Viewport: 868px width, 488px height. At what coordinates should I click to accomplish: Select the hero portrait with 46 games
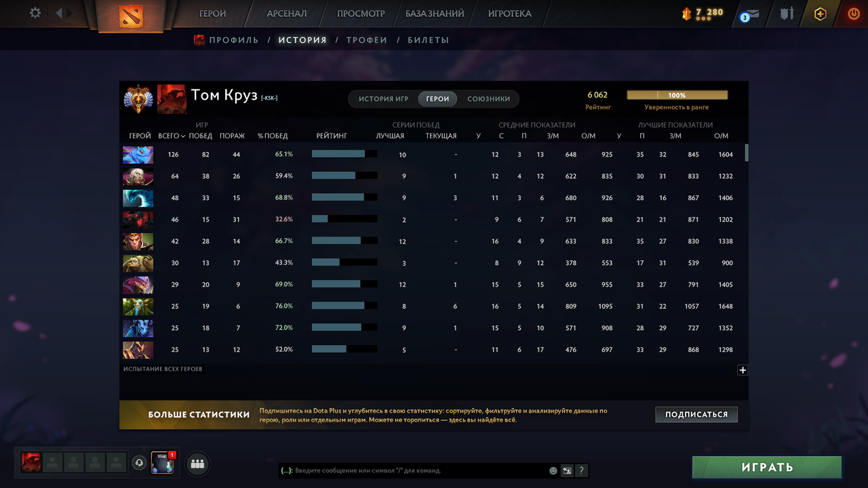[138, 220]
